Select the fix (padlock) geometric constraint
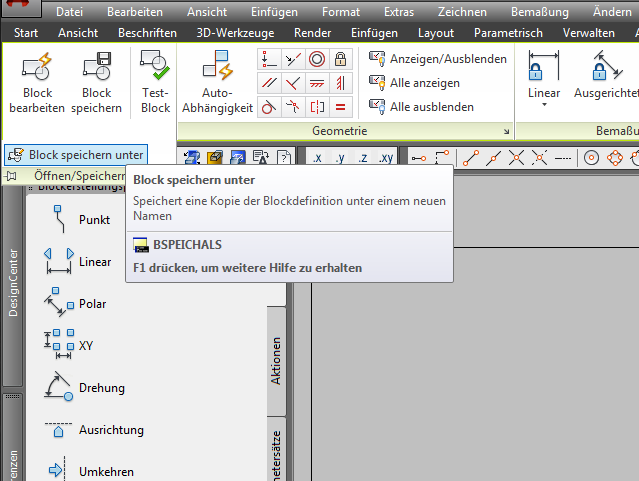The image size is (639, 481). 341,59
